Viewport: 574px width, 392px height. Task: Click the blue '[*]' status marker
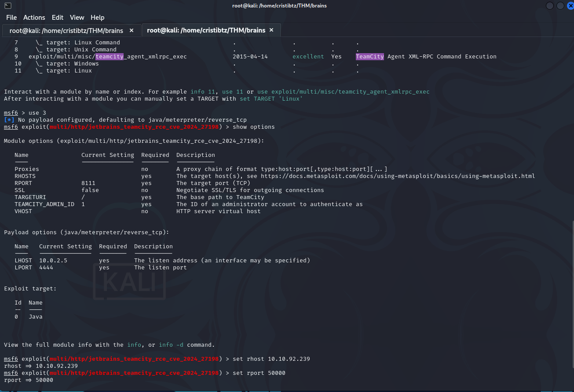pyautogui.click(x=9, y=120)
